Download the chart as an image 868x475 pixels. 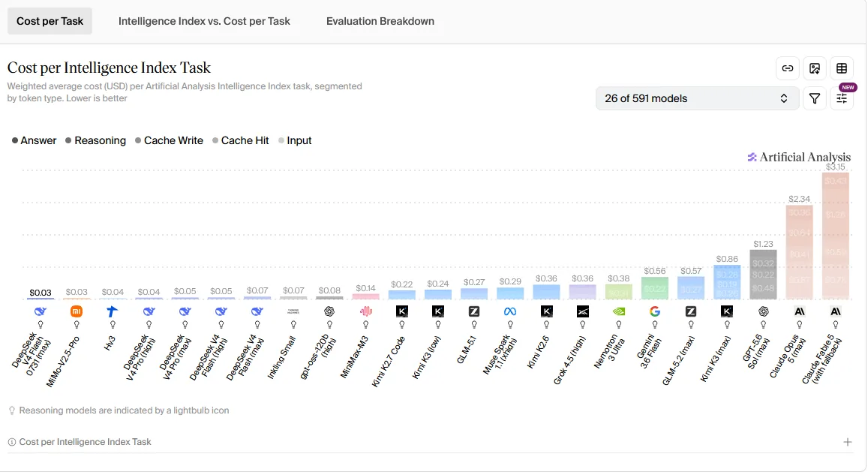[x=814, y=68]
